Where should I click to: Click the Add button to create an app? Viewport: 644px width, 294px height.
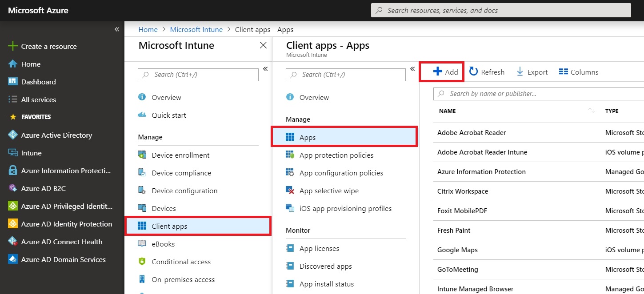442,72
